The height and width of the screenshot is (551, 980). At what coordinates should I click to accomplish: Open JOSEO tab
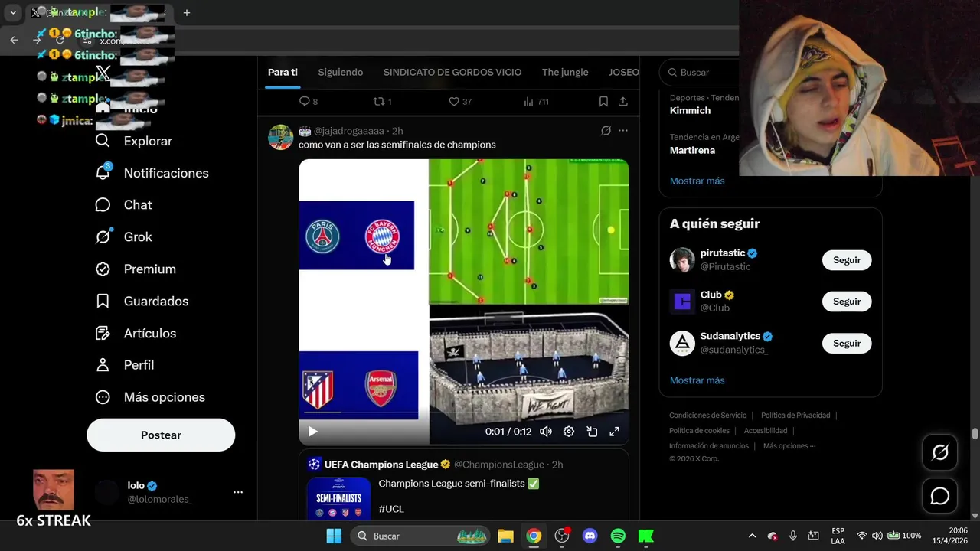623,72
